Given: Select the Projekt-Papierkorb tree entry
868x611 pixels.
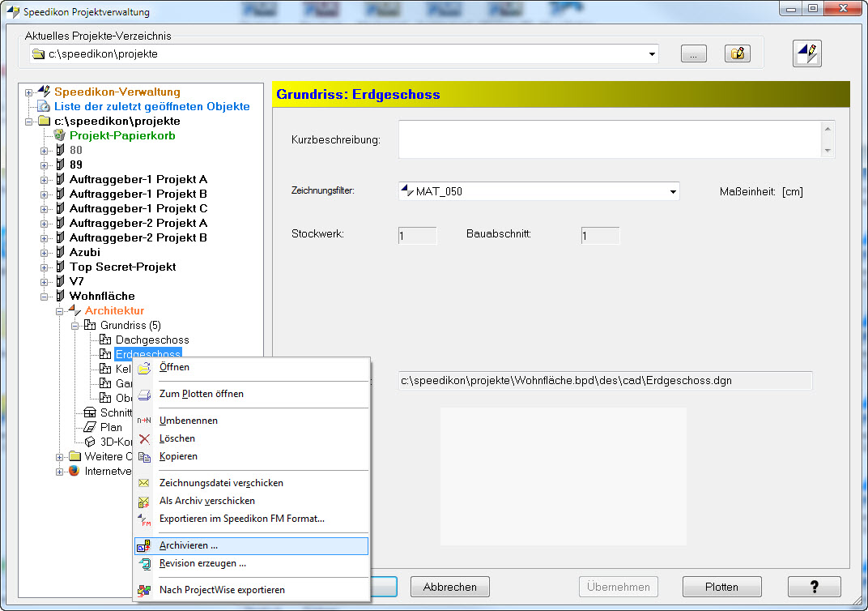Looking at the screenshot, I should 122,135.
